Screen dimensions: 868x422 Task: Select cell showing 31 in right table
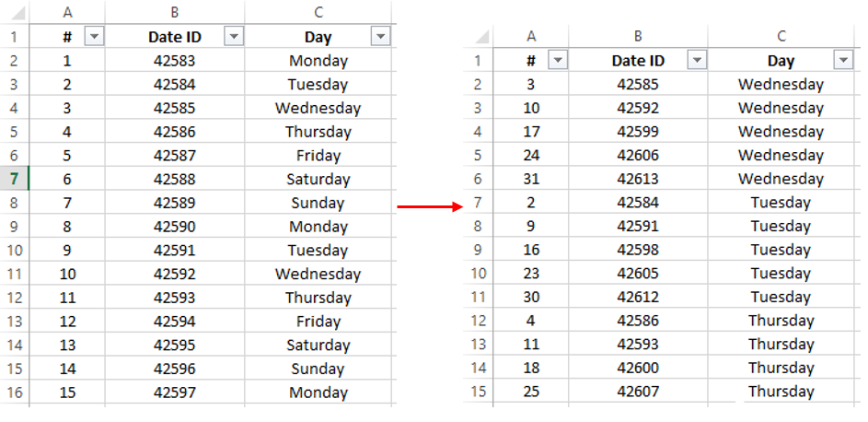click(x=531, y=179)
